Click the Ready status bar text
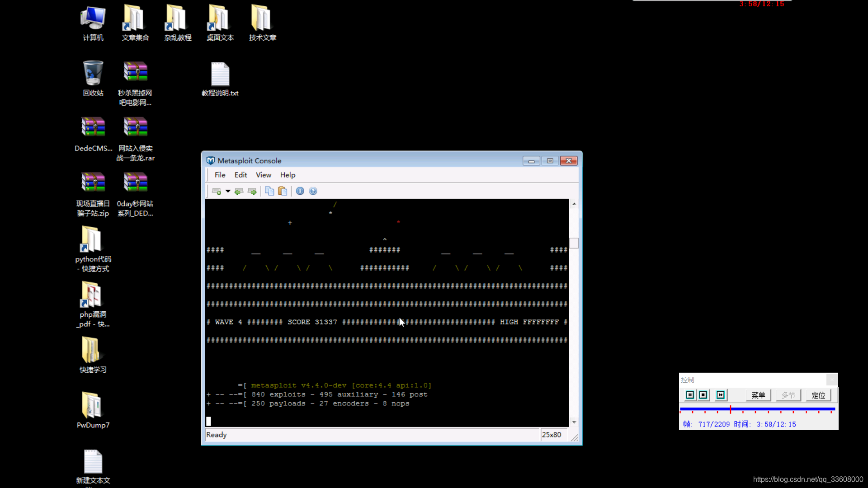868x488 pixels. click(x=217, y=435)
